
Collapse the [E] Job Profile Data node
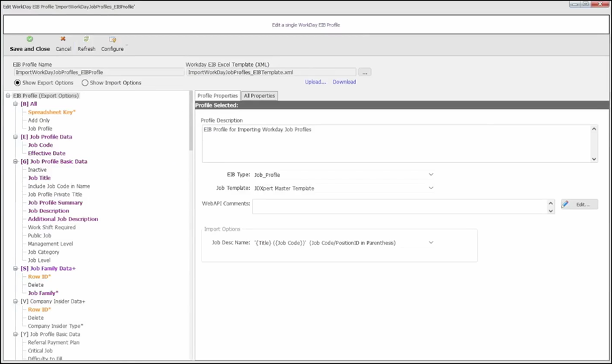pos(16,137)
